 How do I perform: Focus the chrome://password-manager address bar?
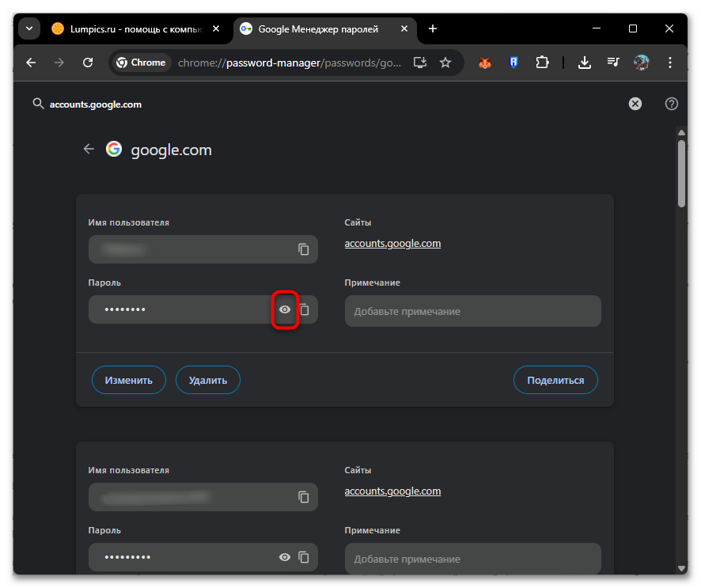[x=290, y=63]
